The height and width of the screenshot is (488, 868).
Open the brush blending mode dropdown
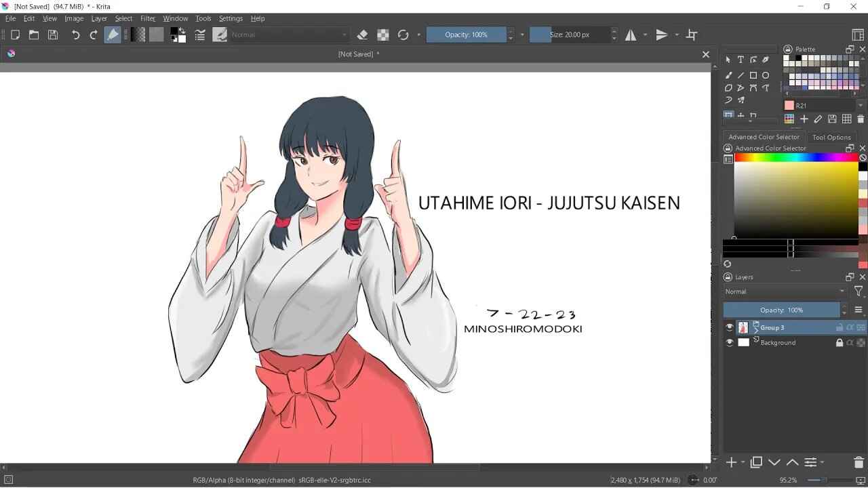tap(290, 35)
